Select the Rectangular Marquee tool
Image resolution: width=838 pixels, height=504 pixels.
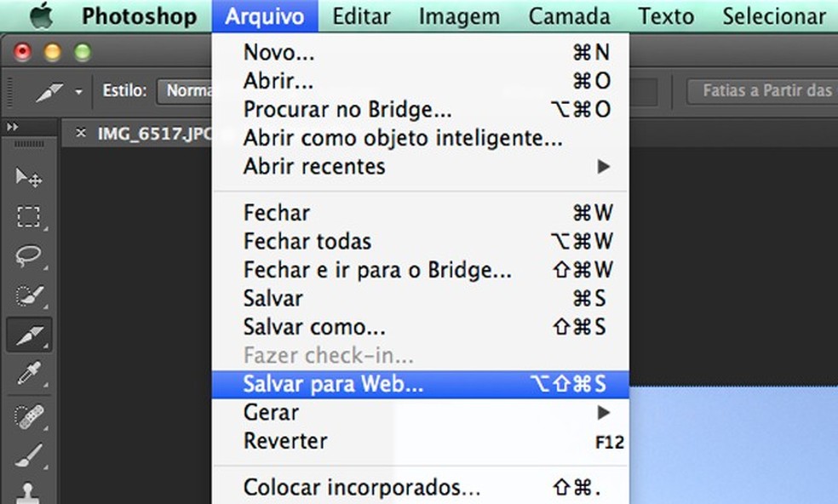[30, 216]
